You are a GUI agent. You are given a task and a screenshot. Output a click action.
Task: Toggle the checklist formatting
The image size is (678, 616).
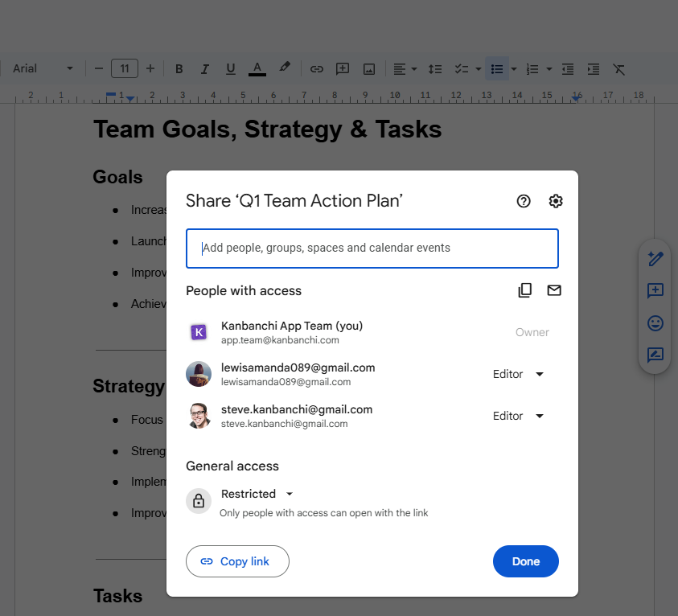click(462, 69)
